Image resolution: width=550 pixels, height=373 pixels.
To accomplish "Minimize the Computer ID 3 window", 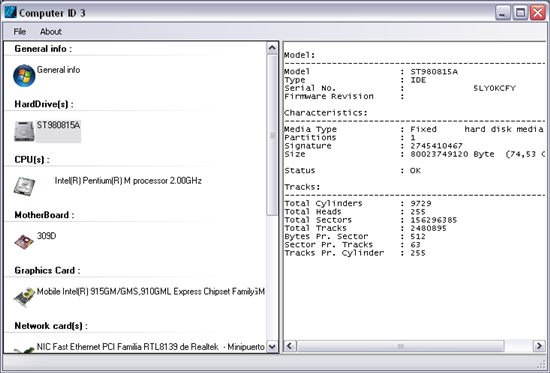I will coord(503,13).
